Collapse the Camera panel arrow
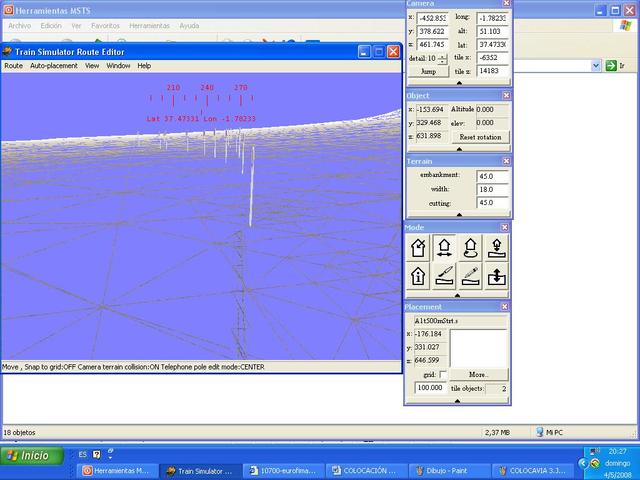This screenshot has height=480, width=640. click(x=459, y=84)
